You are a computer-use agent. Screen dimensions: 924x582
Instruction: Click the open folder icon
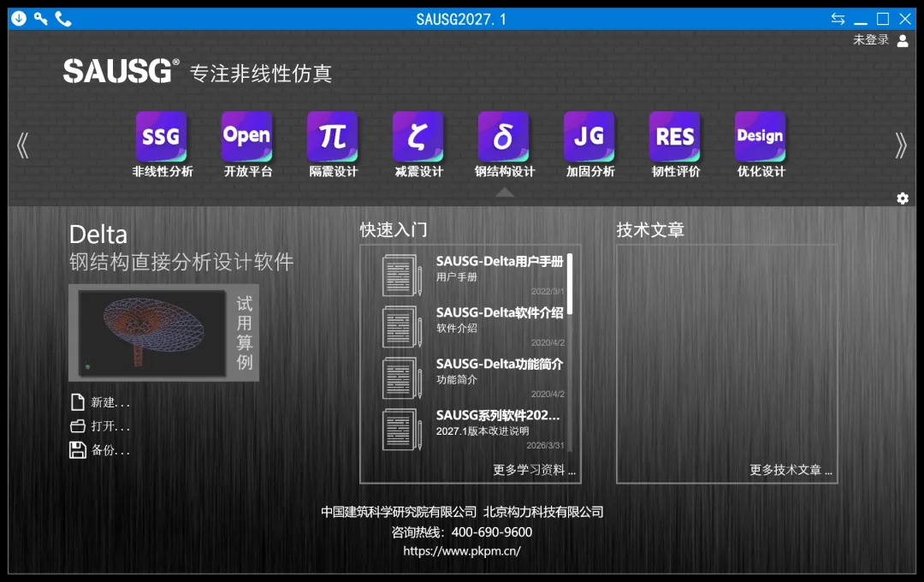[78, 425]
